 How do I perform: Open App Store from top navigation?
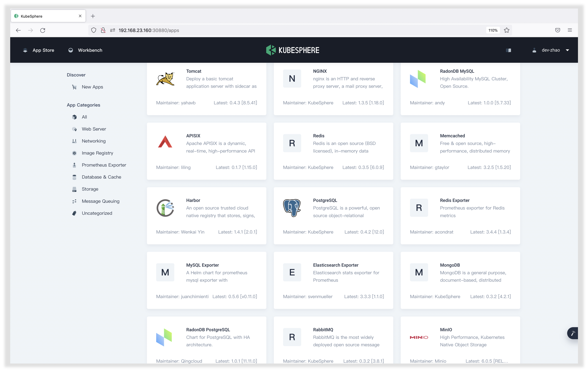pos(38,50)
